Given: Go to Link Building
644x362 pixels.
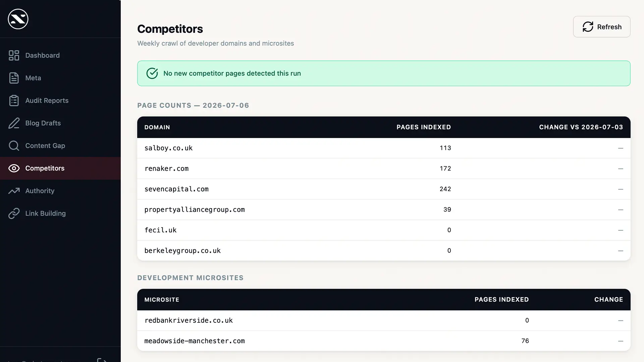Looking at the screenshot, I should pos(60,214).
